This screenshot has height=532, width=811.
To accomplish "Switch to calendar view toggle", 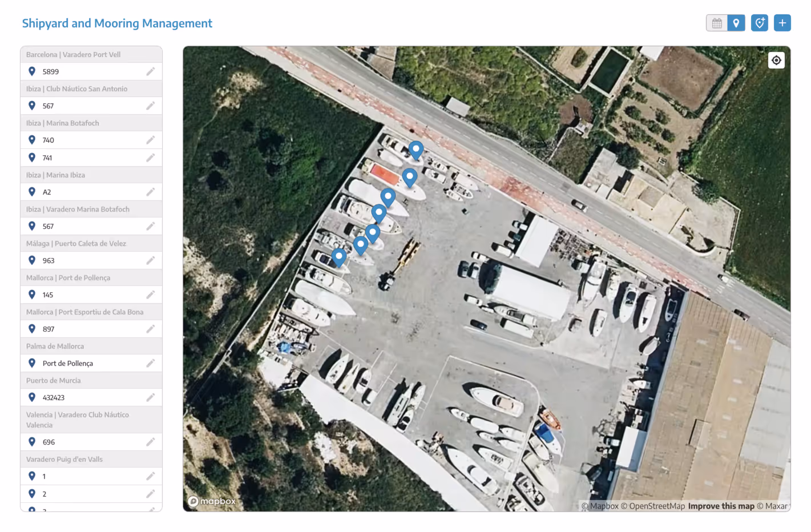I will click(717, 23).
